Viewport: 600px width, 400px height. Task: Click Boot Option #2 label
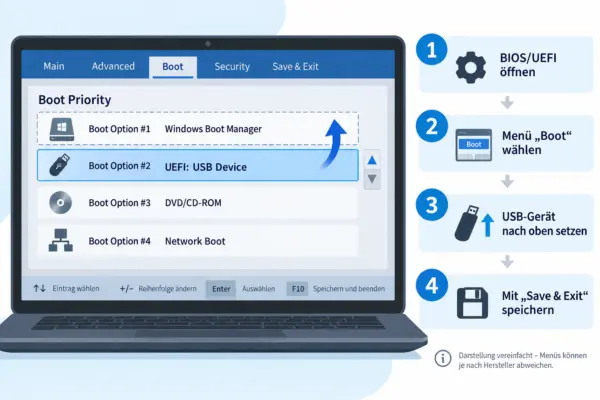[x=119, y=166]
